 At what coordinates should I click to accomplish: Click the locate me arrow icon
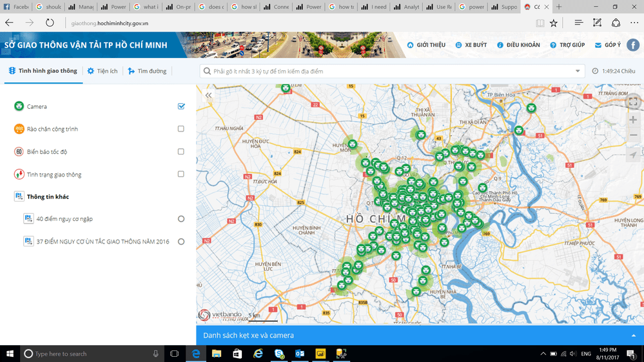pos(633,155)
